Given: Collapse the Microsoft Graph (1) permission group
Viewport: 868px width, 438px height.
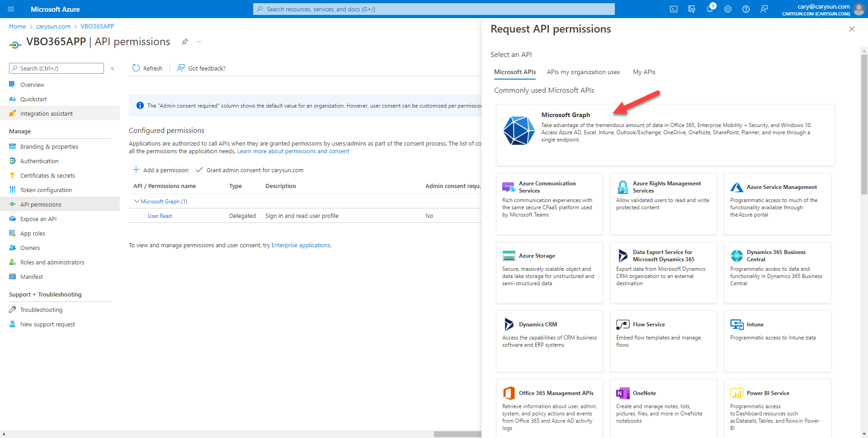Looking at the screenshot, I should [137, 201].
